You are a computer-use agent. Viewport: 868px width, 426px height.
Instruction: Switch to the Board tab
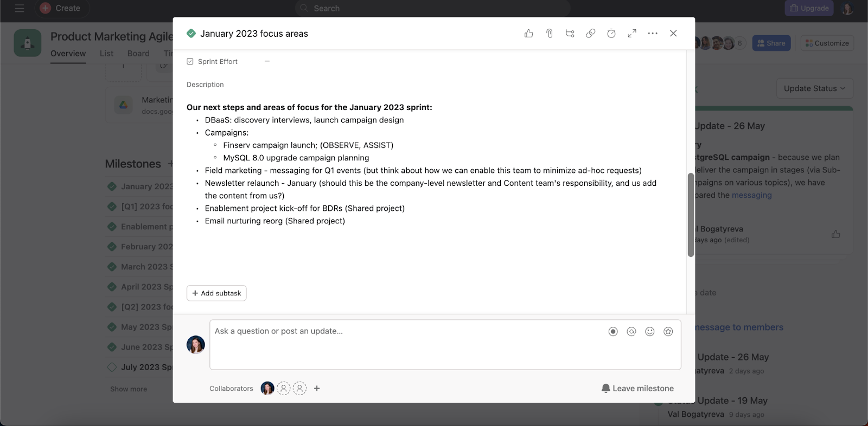138,54
